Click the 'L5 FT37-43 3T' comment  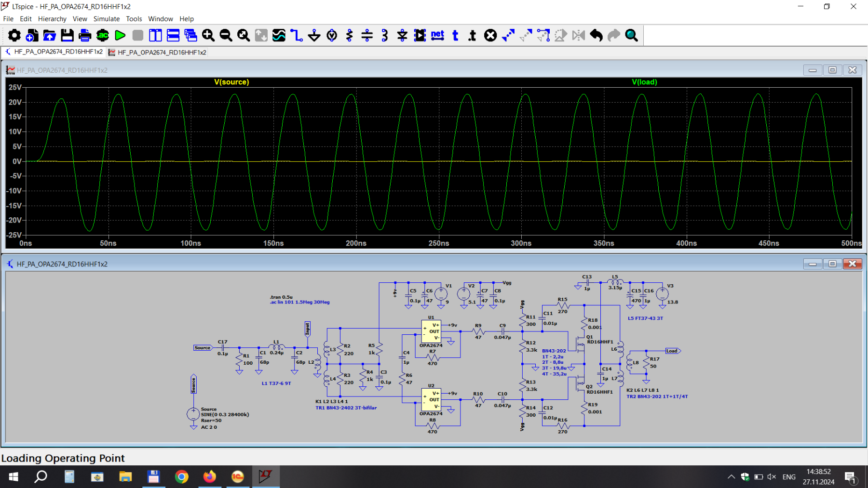coord(645,318)
